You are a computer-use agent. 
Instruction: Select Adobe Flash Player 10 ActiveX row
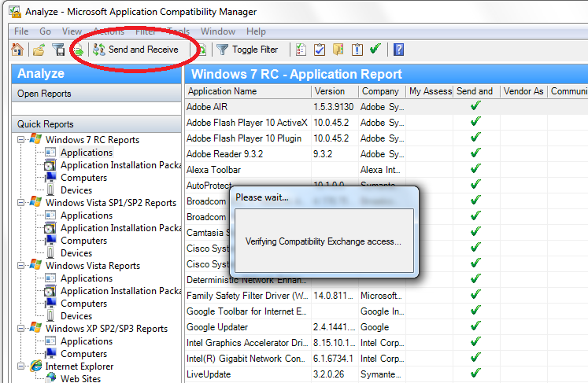386,123
